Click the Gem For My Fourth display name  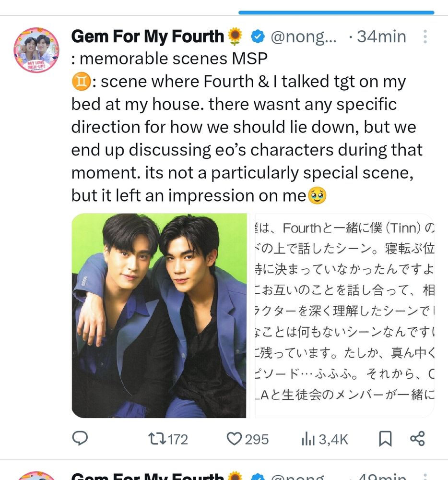[148, 36]
